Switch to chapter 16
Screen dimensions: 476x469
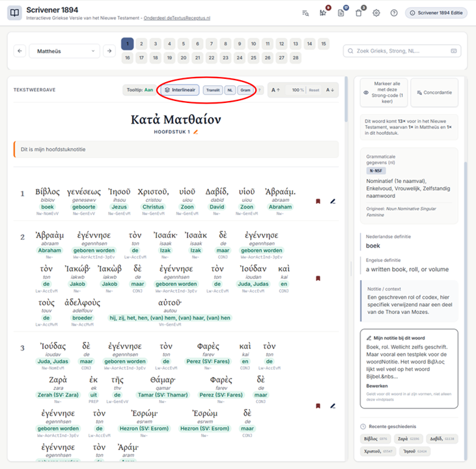tap(128, 58)
